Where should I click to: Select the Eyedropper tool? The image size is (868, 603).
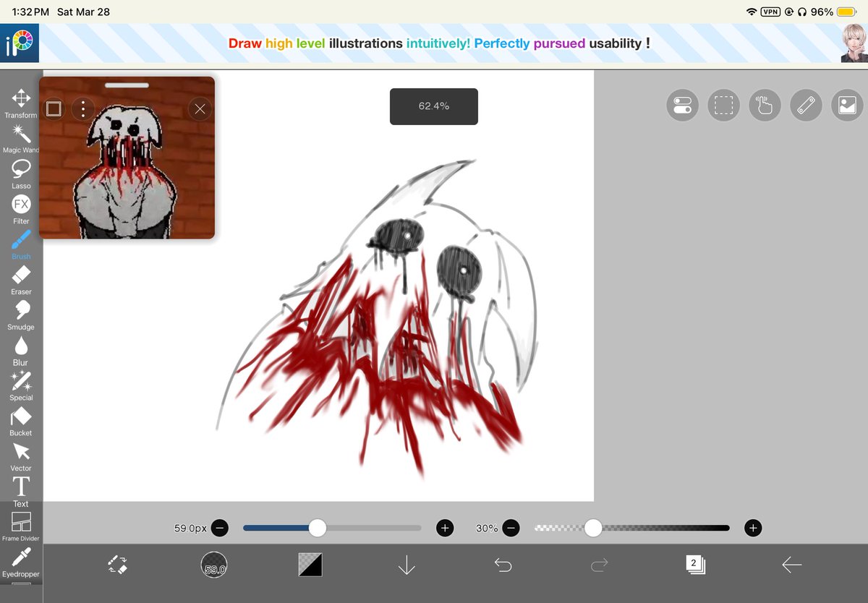point(21,563)
